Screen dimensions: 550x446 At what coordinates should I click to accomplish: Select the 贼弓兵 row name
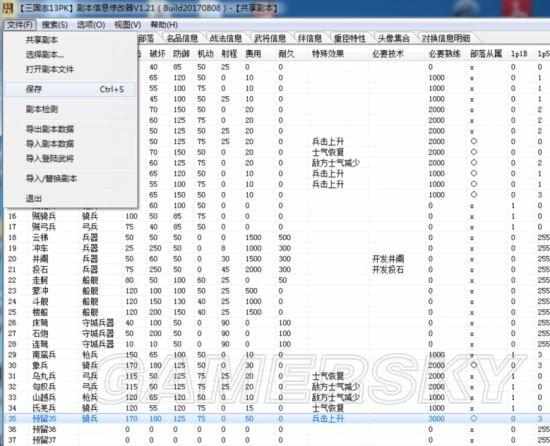coord(44,227)
